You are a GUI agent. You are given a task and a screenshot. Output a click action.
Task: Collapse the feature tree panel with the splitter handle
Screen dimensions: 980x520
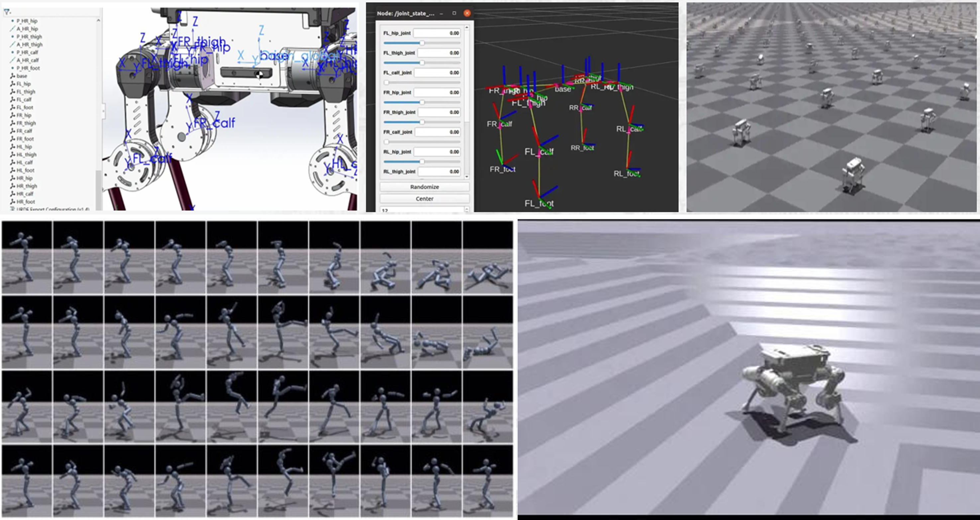coord(103,112)
